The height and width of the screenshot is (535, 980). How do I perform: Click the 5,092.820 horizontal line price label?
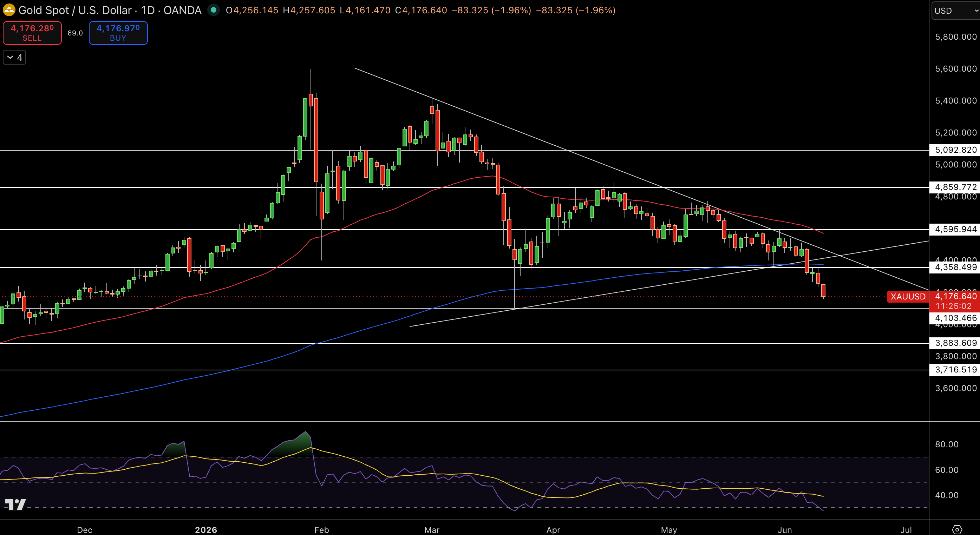point(955,150)
